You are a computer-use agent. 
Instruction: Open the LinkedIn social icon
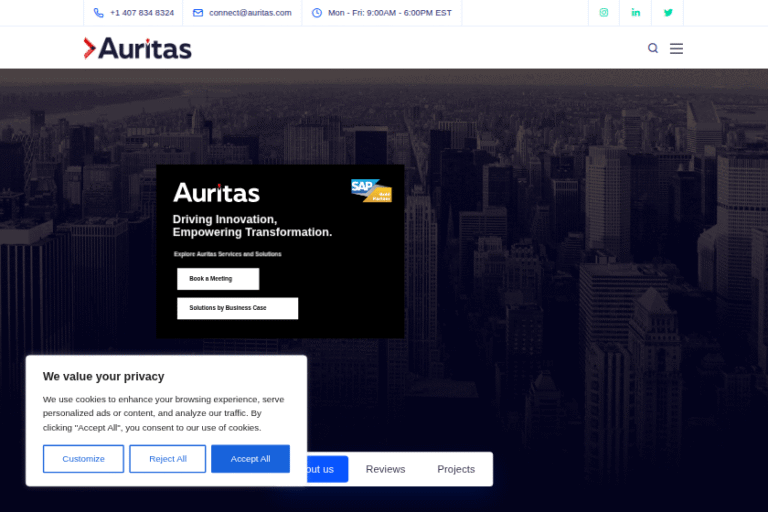tap(635, 13)
